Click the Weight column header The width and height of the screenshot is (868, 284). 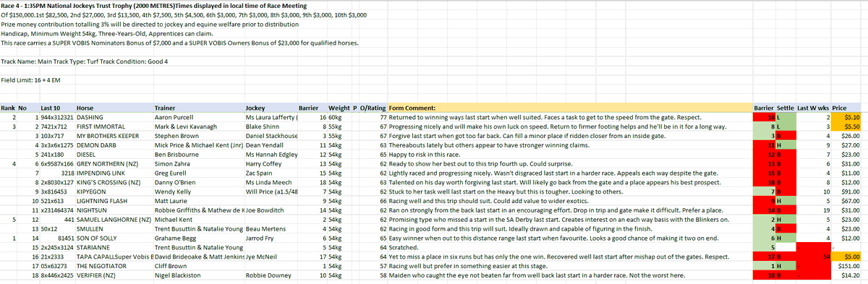(x=339, y=108)
